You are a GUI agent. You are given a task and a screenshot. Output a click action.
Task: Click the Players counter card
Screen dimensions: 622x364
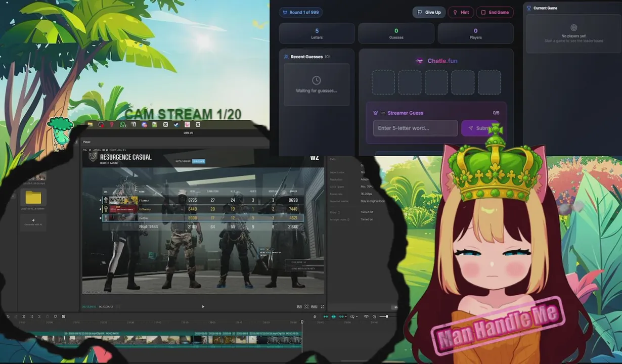(x=475, y=33)
